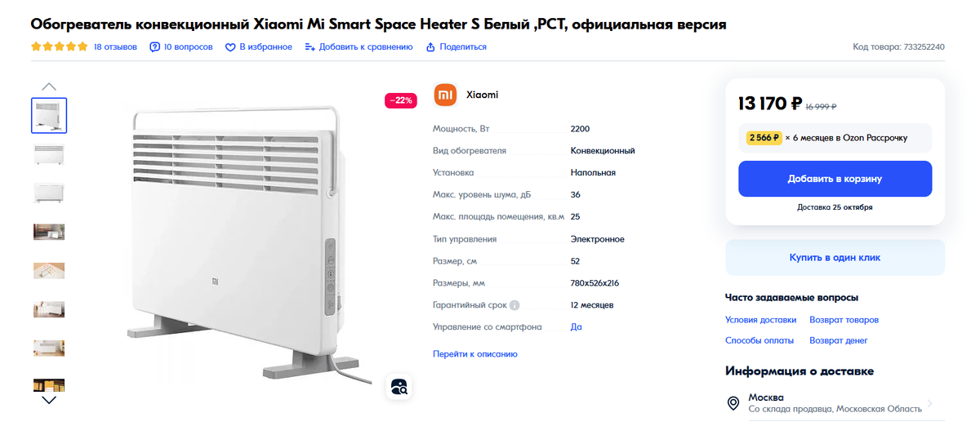The image size is (980, 426).
Task: Open image search for similar products
Action: [399, 387]
